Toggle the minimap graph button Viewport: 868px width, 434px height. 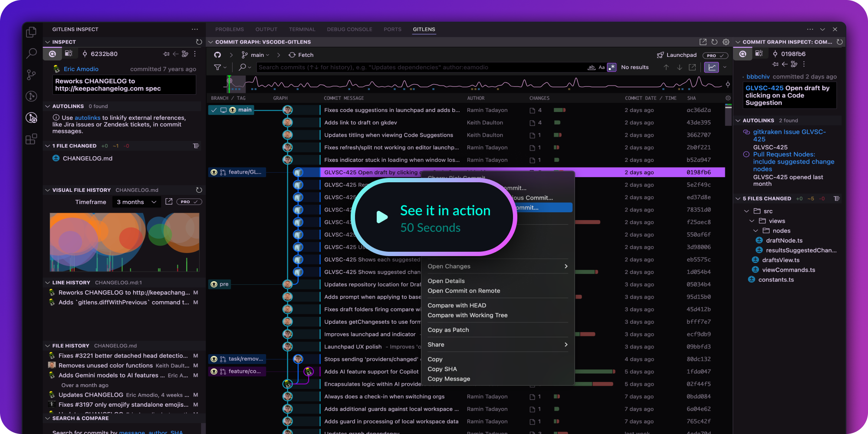(712, 67)
